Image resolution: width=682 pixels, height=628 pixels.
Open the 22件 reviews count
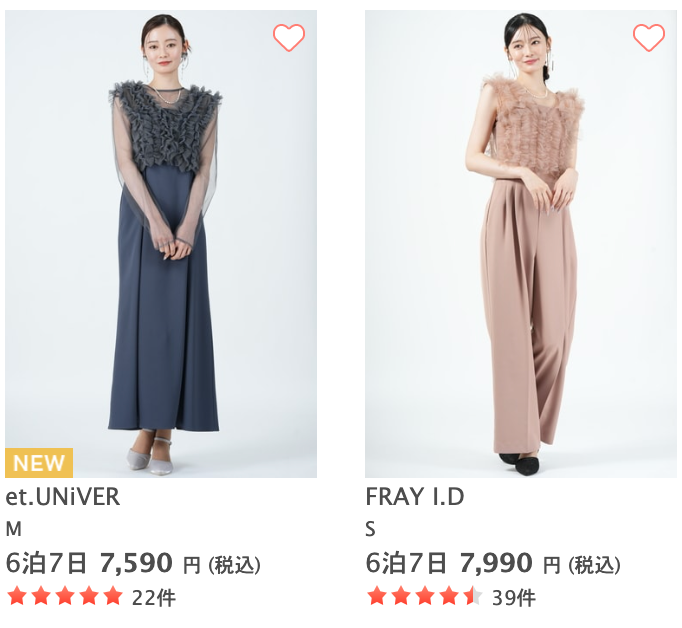154,598
